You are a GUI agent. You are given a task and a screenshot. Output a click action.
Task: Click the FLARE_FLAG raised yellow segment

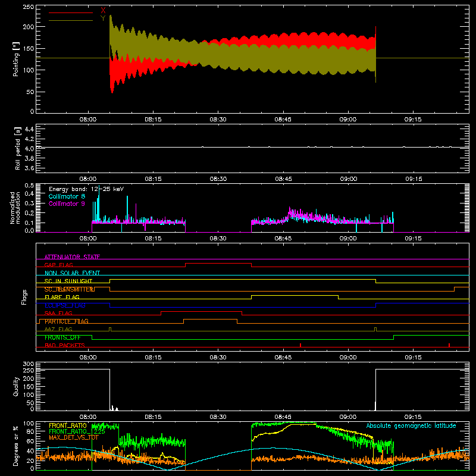pos(295,295)
